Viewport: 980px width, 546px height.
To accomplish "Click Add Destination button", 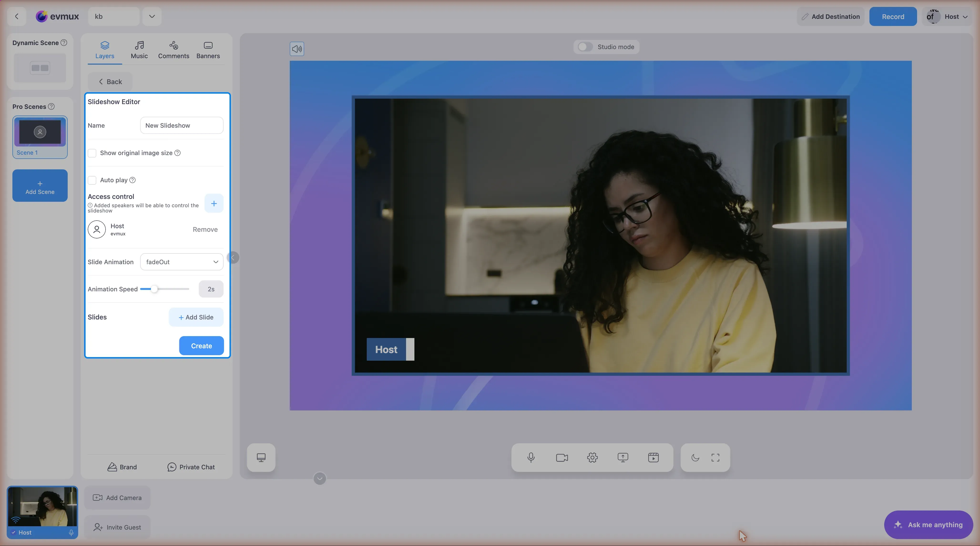I will click(831, 16).
